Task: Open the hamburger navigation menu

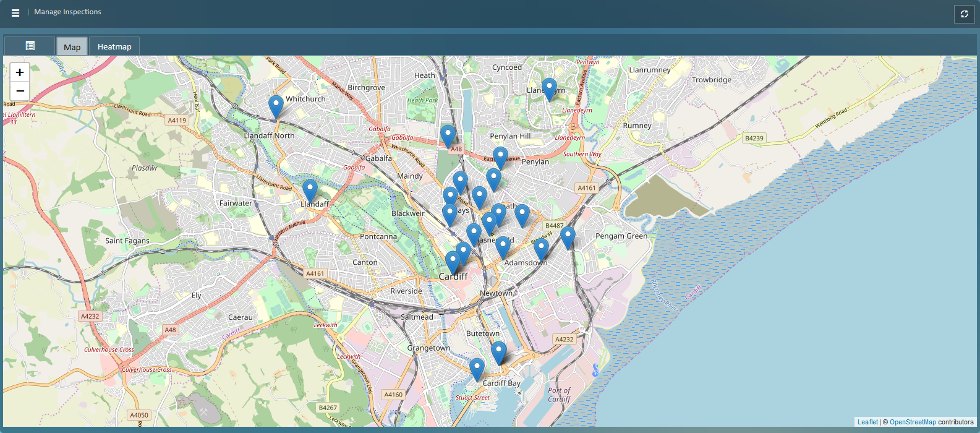Action: 15,12
